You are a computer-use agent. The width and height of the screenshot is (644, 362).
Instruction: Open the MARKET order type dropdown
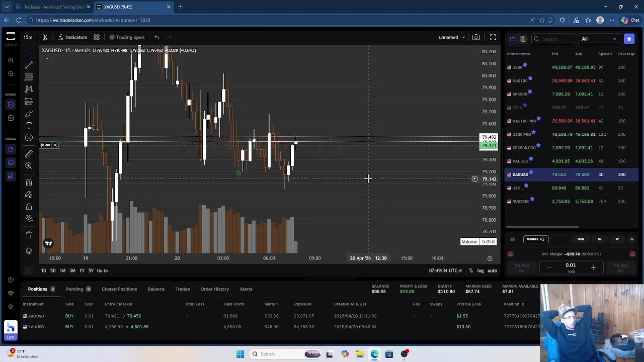coord(535,239)
